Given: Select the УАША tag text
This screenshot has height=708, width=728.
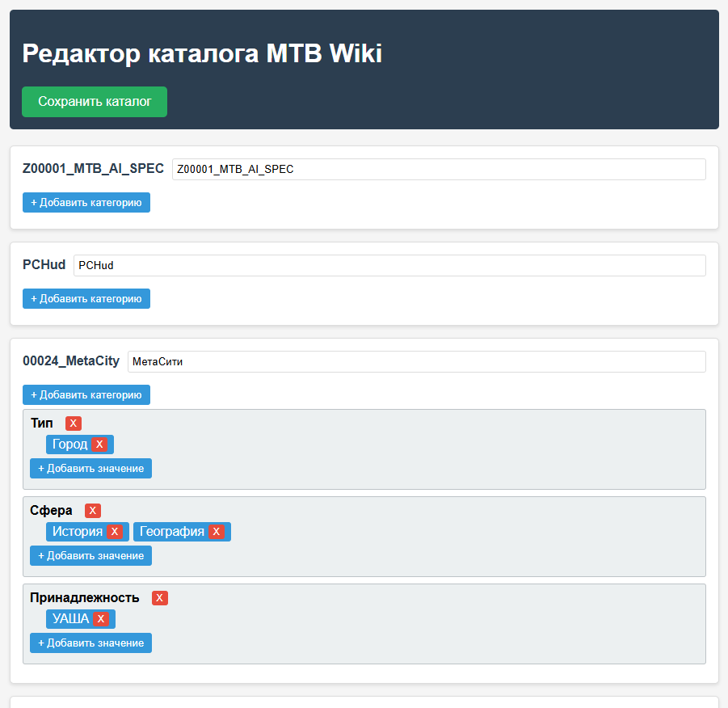Looking at the screenshot, I should (70, 619).
